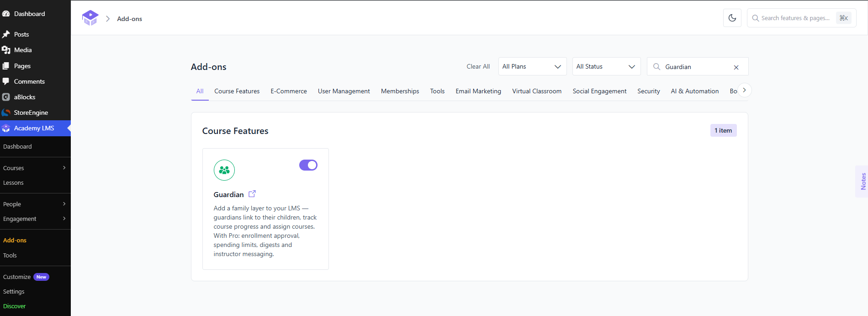This screenshot has height=316, width=868.
Task: Click the Guardian add-on family icon
Action: (x=224, y=170)
